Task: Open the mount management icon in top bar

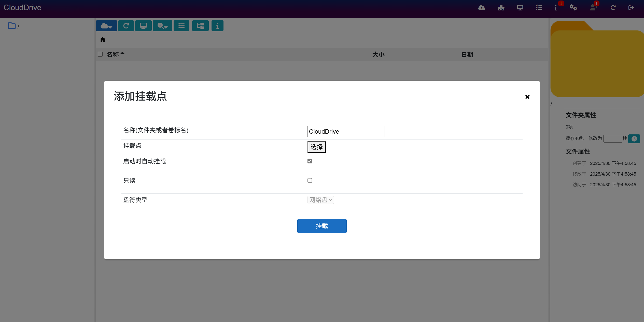Action: click(x=501, y=8)
